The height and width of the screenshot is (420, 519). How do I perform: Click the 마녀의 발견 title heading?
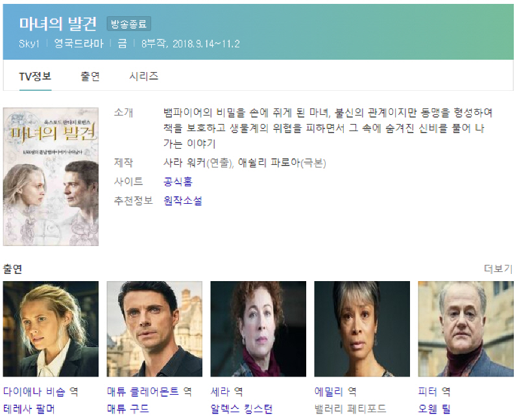click(x=58, y=23)
